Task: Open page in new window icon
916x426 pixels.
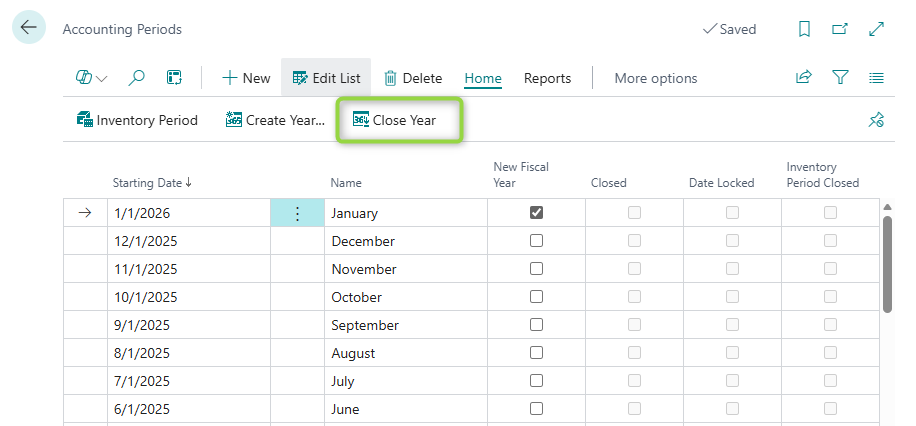Action: tap(840, 29)
